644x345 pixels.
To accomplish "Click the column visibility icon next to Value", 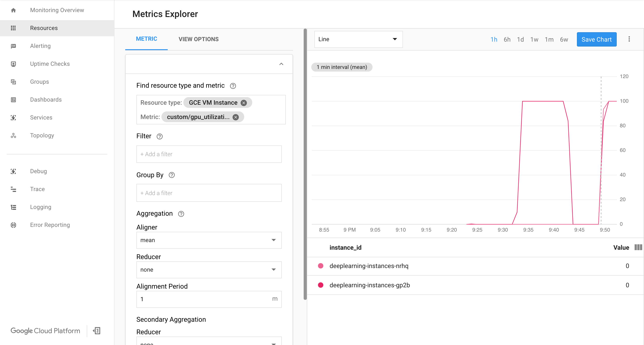I will coord(638,247).
